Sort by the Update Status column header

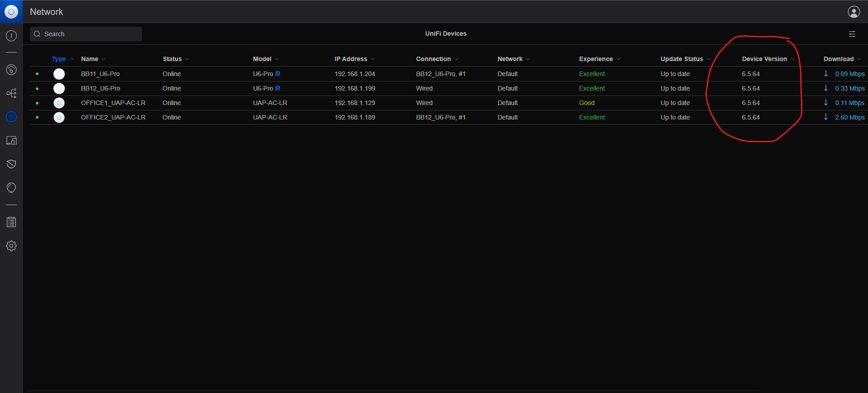click(x=686, y=59)
